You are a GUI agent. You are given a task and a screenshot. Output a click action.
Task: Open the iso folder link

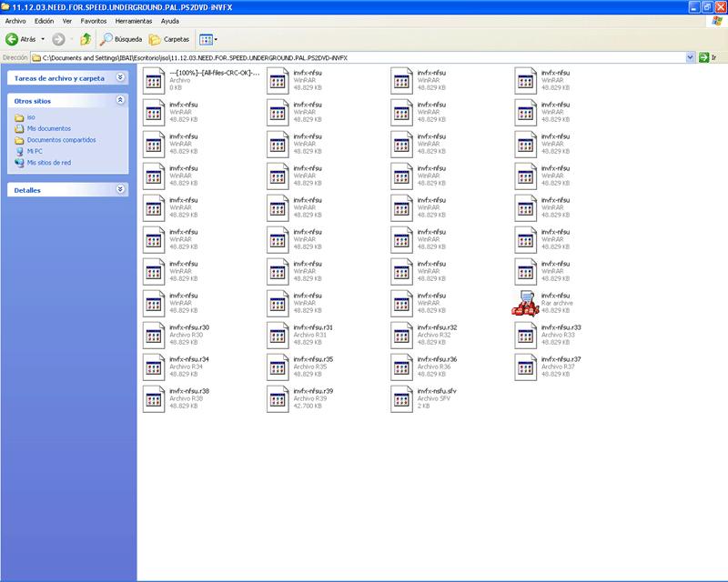(31, 117)
